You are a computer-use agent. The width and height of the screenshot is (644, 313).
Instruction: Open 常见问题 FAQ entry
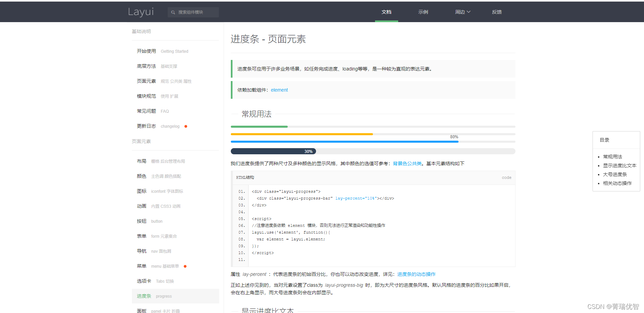tap(175, 111)
